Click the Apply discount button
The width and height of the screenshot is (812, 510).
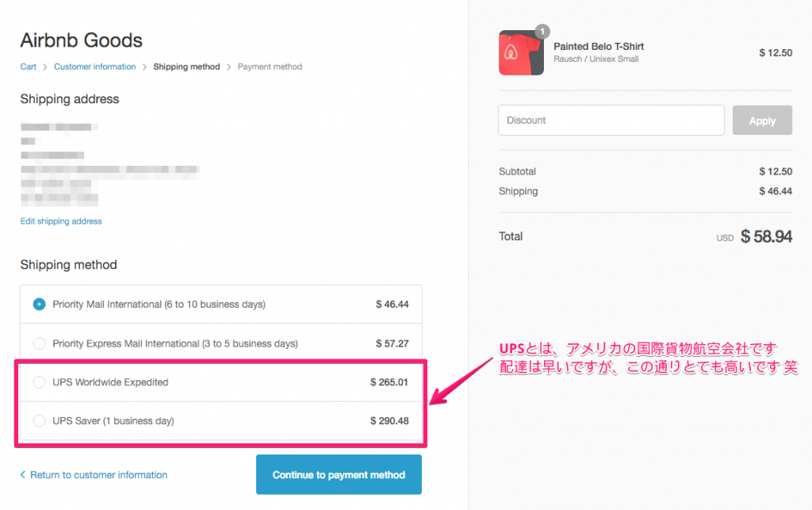click(x=762, y=120)
